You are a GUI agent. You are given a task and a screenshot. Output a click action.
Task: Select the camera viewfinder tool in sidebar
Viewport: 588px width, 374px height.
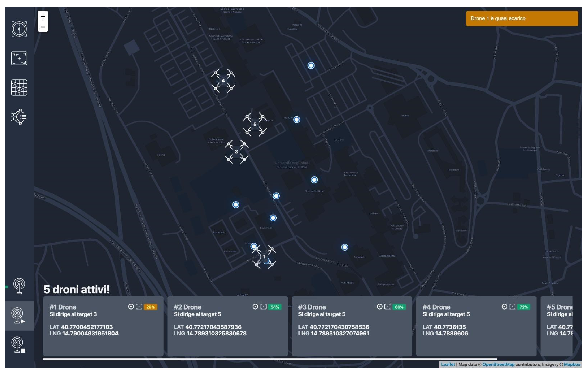[x=19, y=58]
